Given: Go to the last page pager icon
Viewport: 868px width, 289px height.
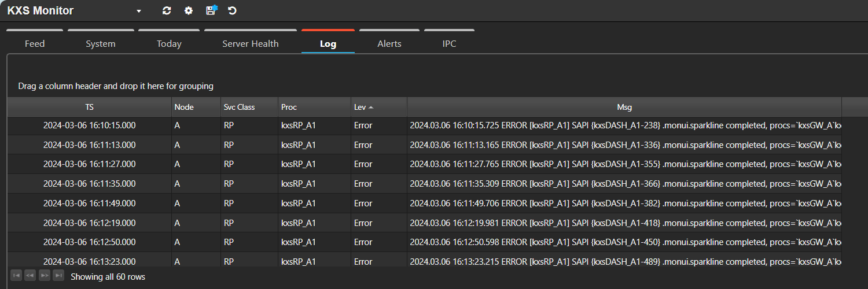Looking at the screenshot, I should click(58, 276).
